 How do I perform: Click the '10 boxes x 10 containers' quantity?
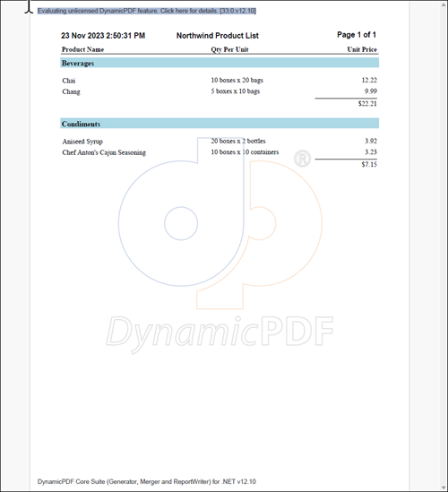tap(245, 152)
